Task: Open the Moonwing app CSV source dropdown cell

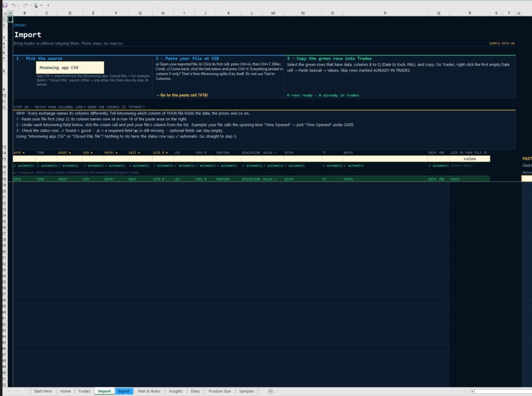Action: [x=70, y=68]
